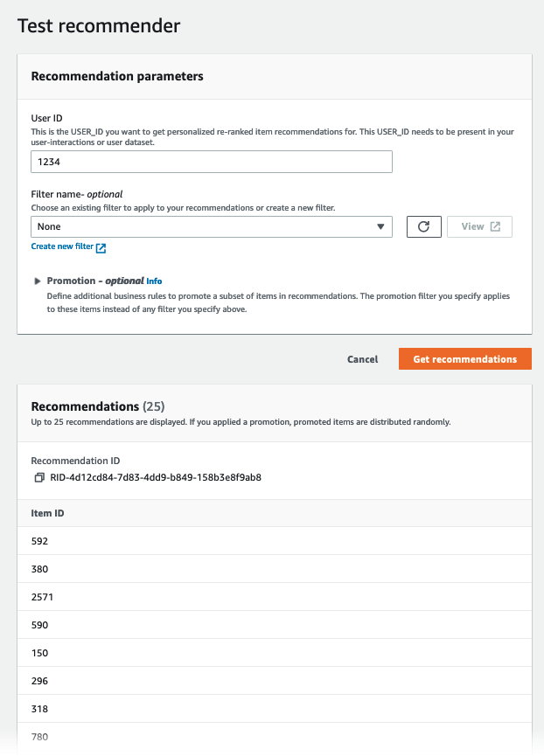Click external link icon beside Create new filter
The width and height of the screenshot is (544, 756).
coord(100,246)
